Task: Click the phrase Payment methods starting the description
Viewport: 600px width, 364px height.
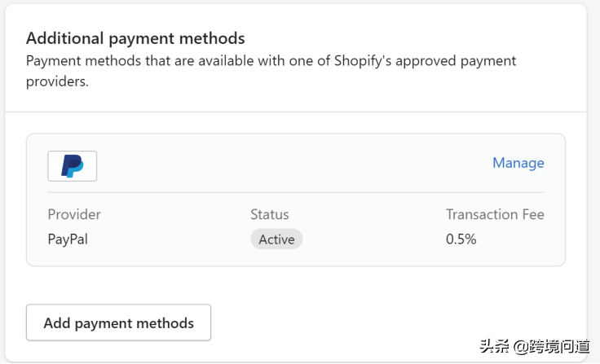Action: click(x=77, y=61)
